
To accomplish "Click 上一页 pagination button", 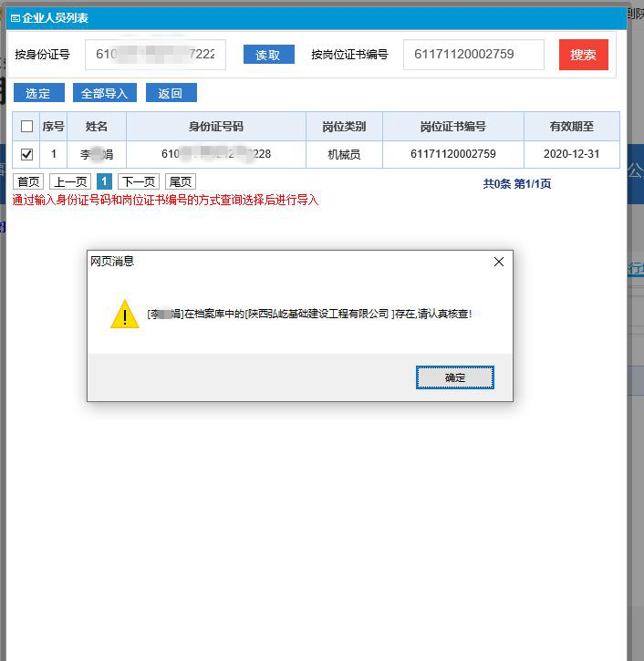I will point(69,182).
